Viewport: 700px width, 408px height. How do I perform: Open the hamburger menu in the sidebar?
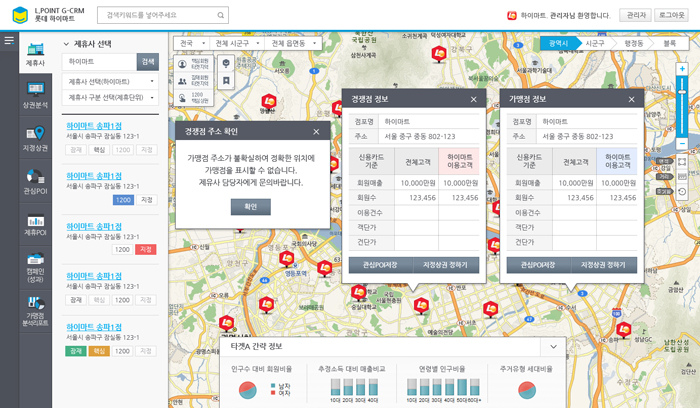click(x=9, y=41)
